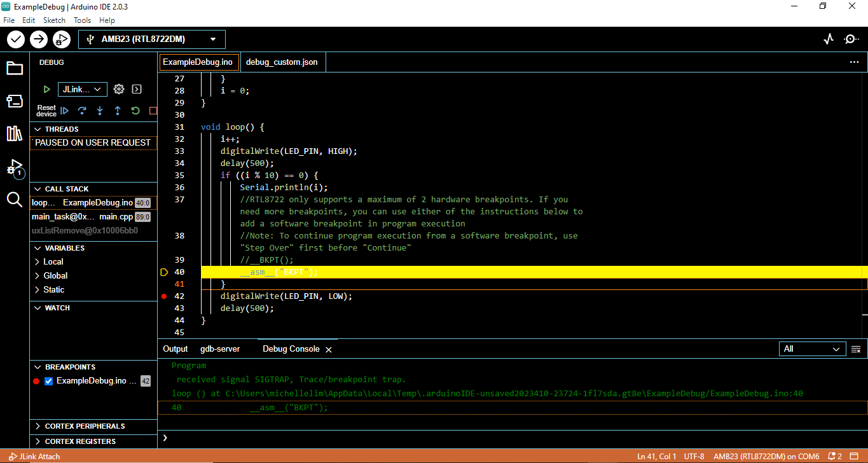Switch to the gdb-server console tab

[x=219, y=349]
